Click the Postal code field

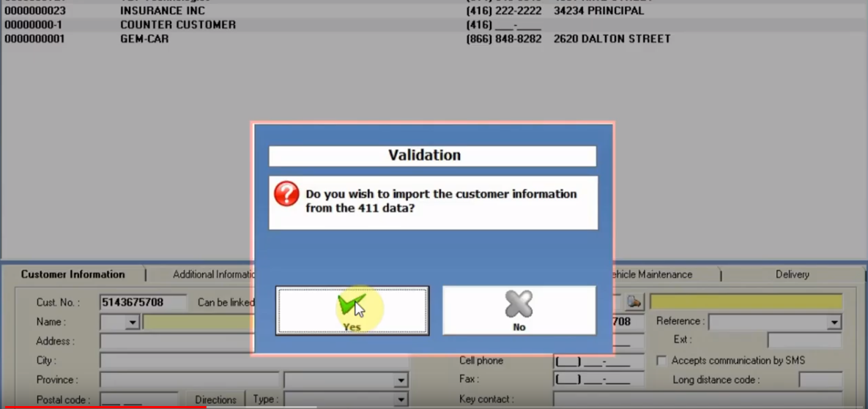(139, 399)
